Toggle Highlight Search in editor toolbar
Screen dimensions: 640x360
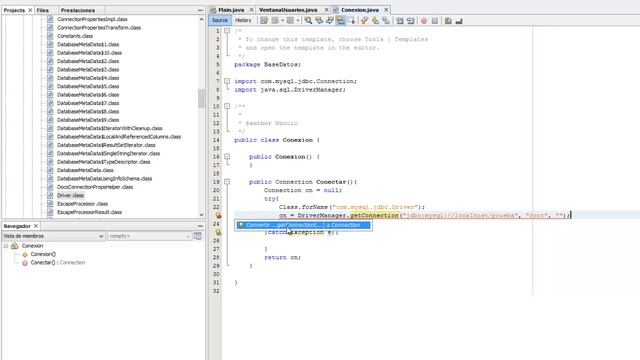coord(340,20)
